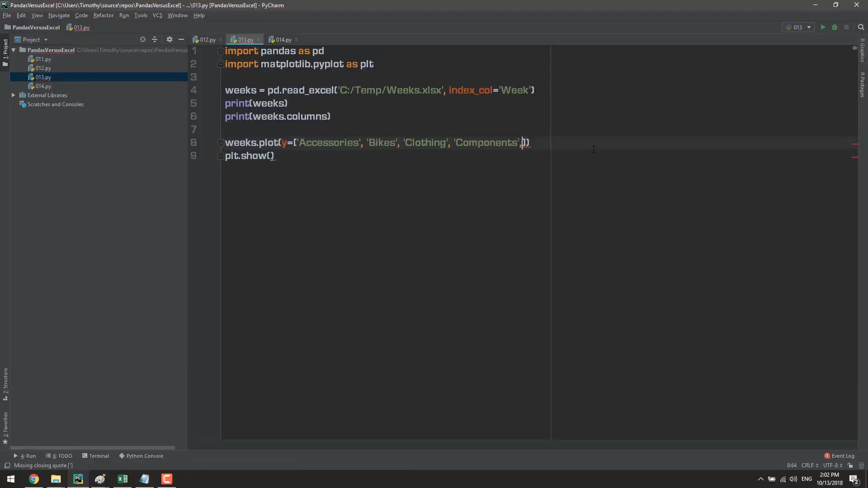Image resolution: width=868 pixels, height=488 pixels.
Task: Open Camtasia recorder from the taskbar
Action: point(167,479)
